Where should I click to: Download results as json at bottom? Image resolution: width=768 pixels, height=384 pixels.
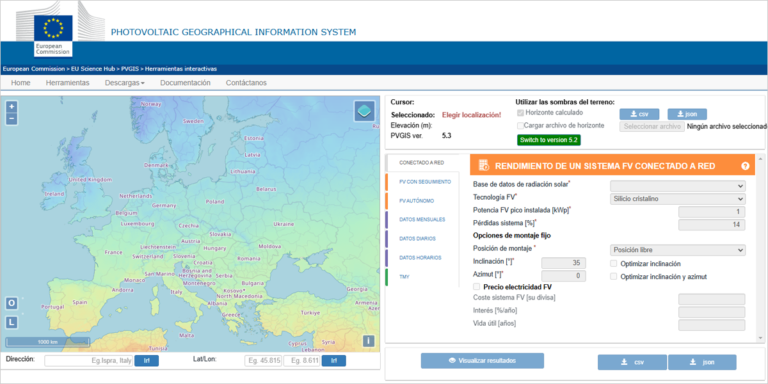coord(702,362)
